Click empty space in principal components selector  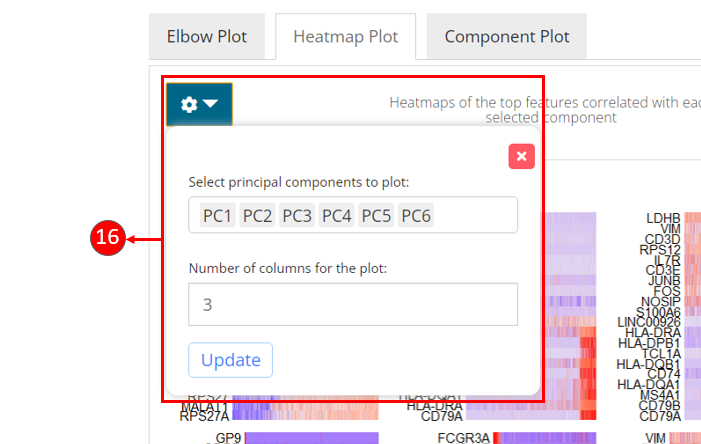[475, 215]
